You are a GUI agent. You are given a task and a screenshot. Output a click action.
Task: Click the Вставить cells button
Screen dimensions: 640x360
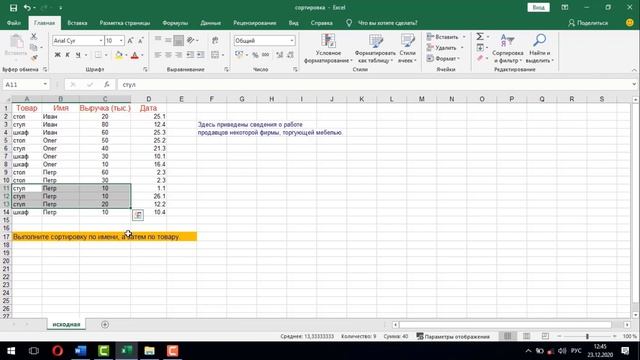[445, 37]
